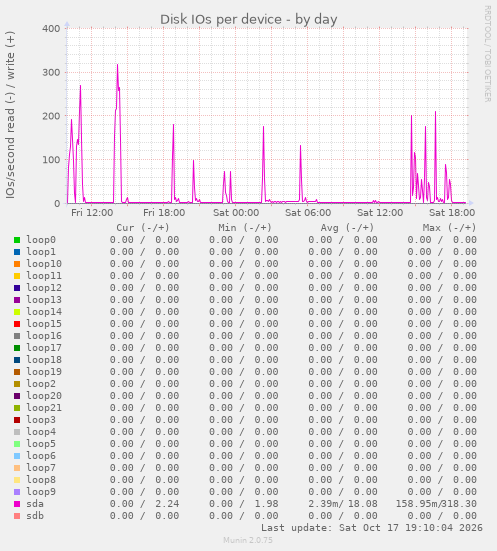Select the 'loop0' device label

coord(41,240)
